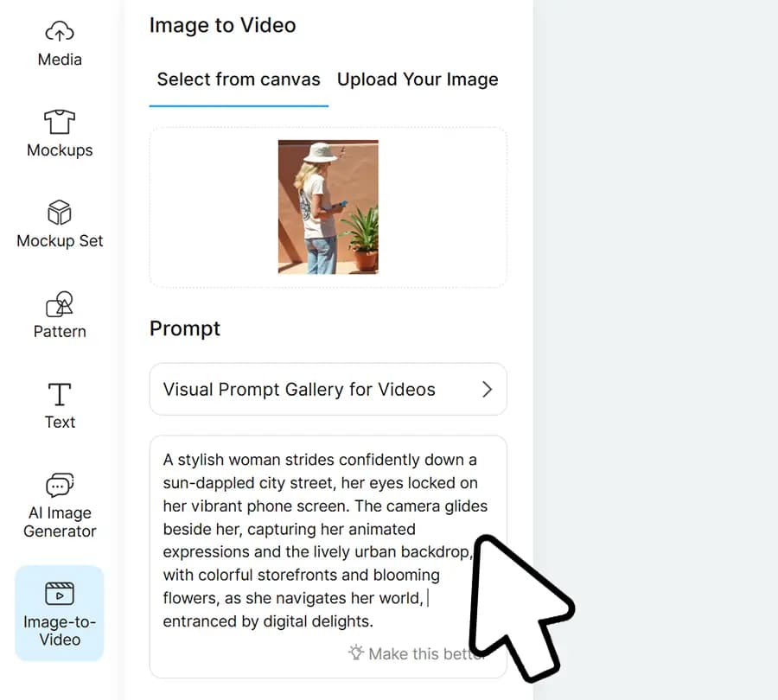The image size is (778, 700).
Task: Select the Text tool icon
Action: tap(60, 394)
